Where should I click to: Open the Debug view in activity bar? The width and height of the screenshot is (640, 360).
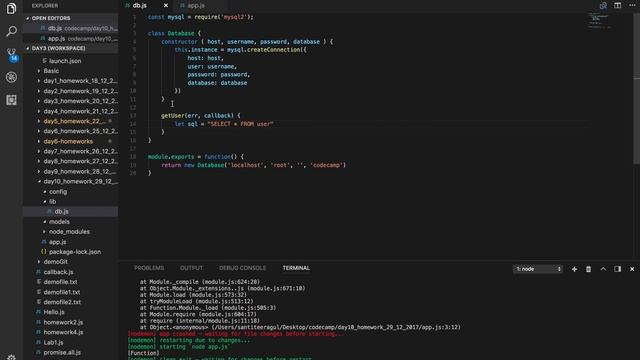[11, 77]
